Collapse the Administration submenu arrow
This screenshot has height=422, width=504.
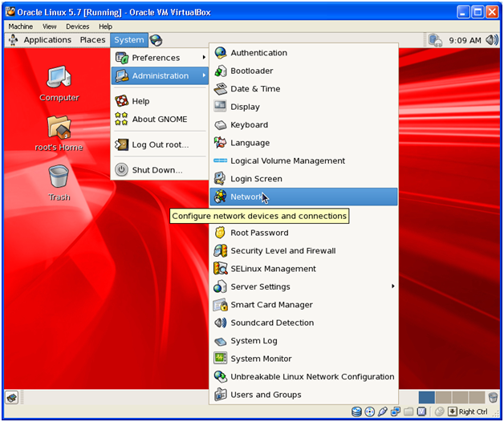(204, 75)
